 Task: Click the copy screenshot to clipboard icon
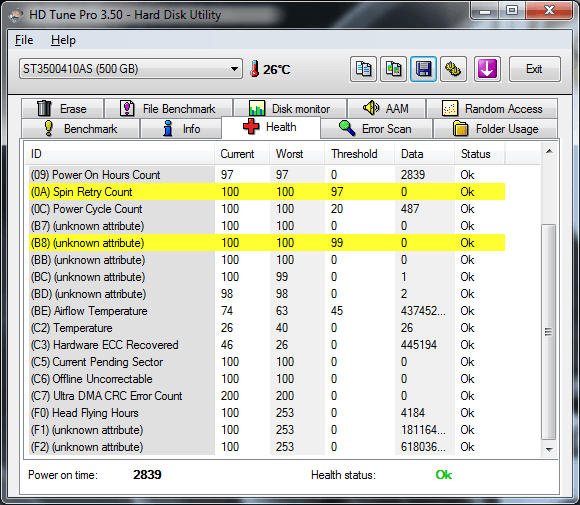coord(393,69)
